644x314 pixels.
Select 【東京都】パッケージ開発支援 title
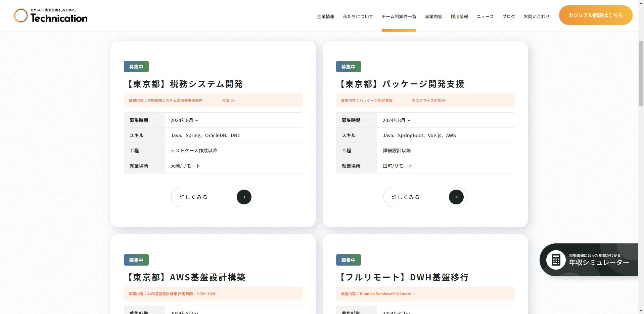tap(401, 84)
